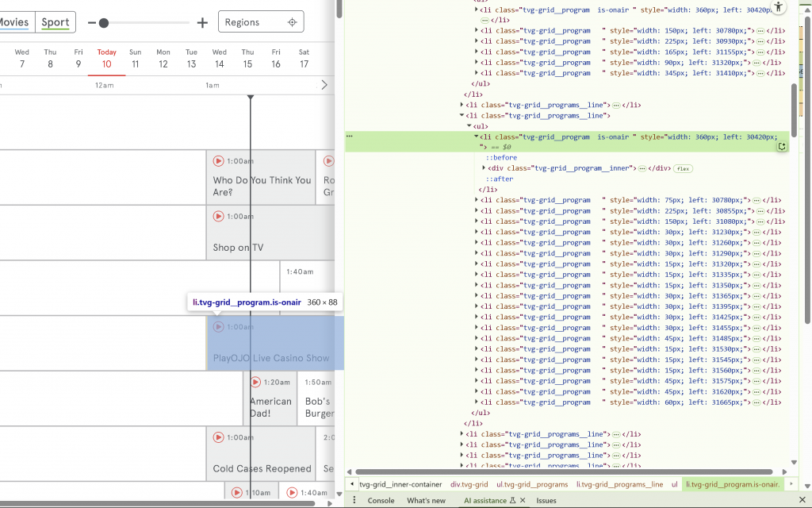Click the AI assist icon on selected element row
Screen dimensions: 812x508
[782, 147]
